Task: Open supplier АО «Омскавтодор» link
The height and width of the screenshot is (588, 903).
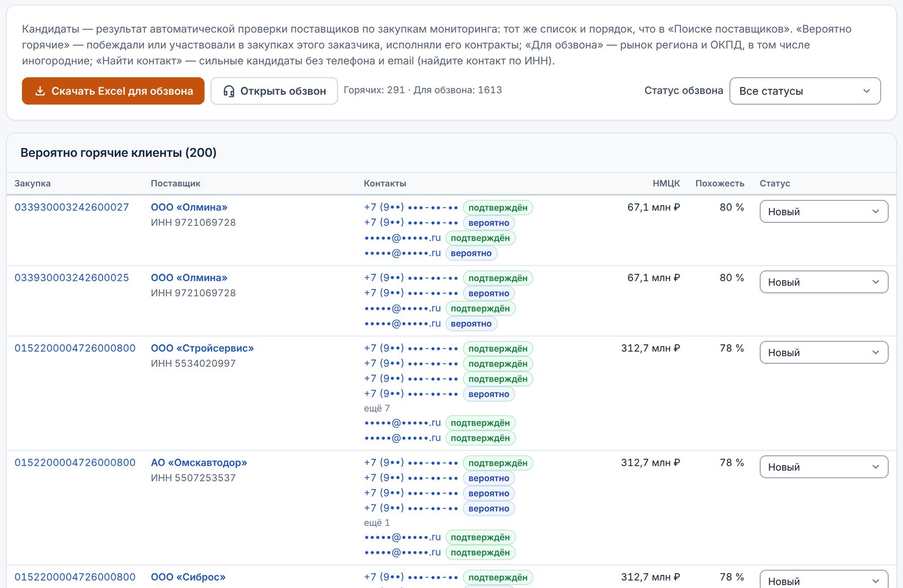Action: coord(199,463)
